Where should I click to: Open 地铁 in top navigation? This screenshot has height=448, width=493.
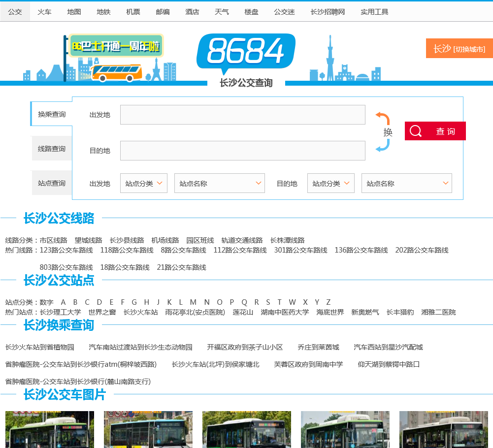click(x=103, y=12)
